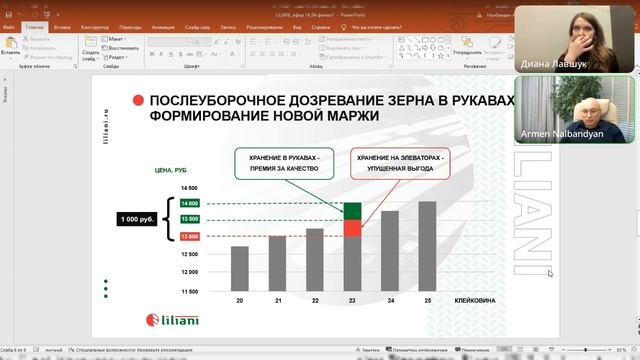This screenshot has height=360, width=640.
Task: Click Cut (Вырезать) in clipboard group
Action: coord(37,39)
